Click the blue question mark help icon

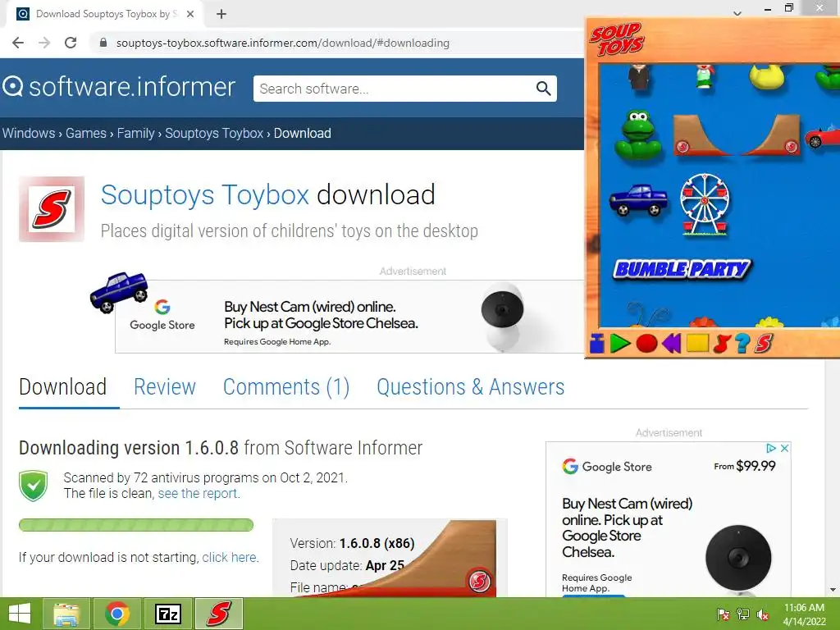click(742, 344)
